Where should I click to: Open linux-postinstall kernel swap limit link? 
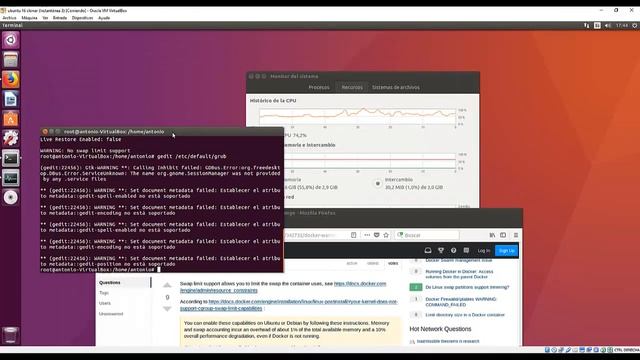pyautogui.click(x=289, y=305)
